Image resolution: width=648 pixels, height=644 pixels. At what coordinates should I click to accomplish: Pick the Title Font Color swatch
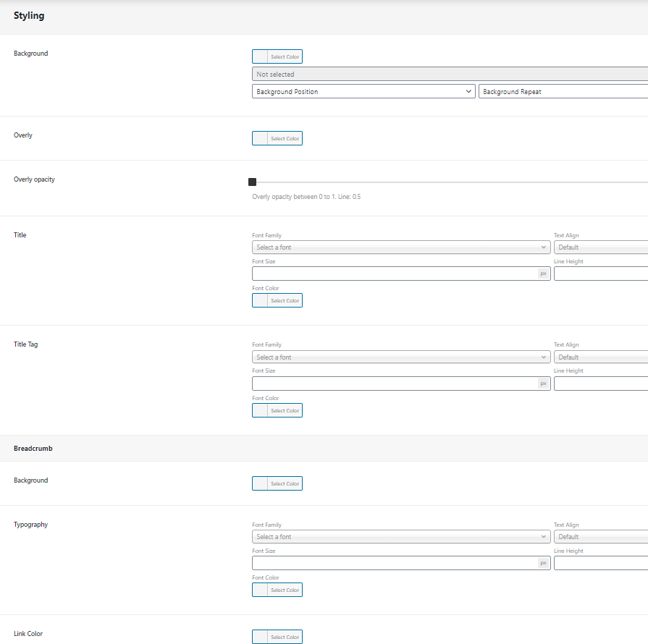(x=277, y=300)
